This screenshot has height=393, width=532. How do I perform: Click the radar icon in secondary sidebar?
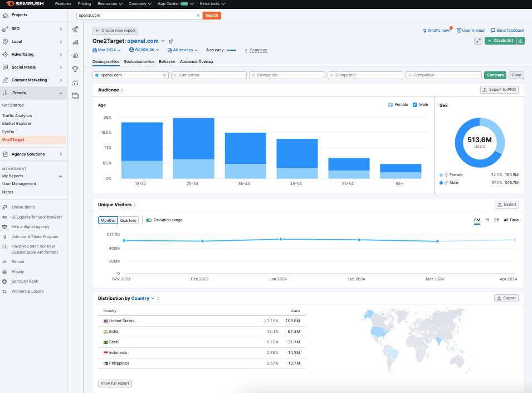coord(75,56)
